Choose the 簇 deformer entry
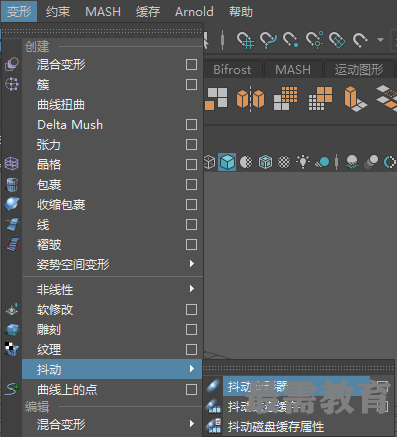Image resolution: width=397 pixels, height=437 pixels. (x=43, y=85)
